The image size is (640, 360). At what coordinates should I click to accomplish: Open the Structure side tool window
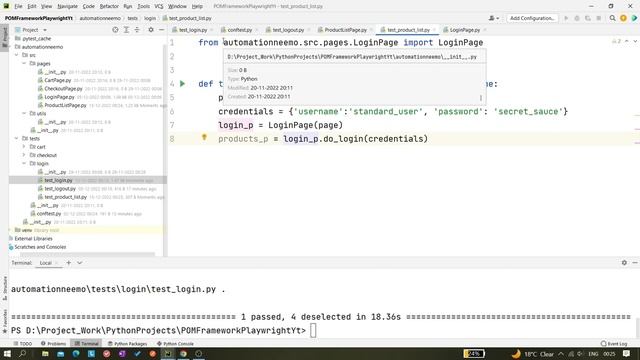tap(5, 287)
